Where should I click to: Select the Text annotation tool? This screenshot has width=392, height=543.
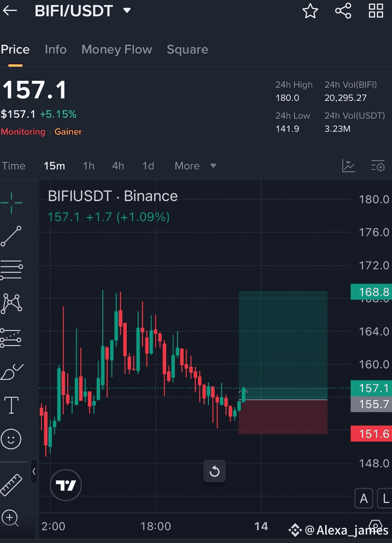[x=11, y=405]
